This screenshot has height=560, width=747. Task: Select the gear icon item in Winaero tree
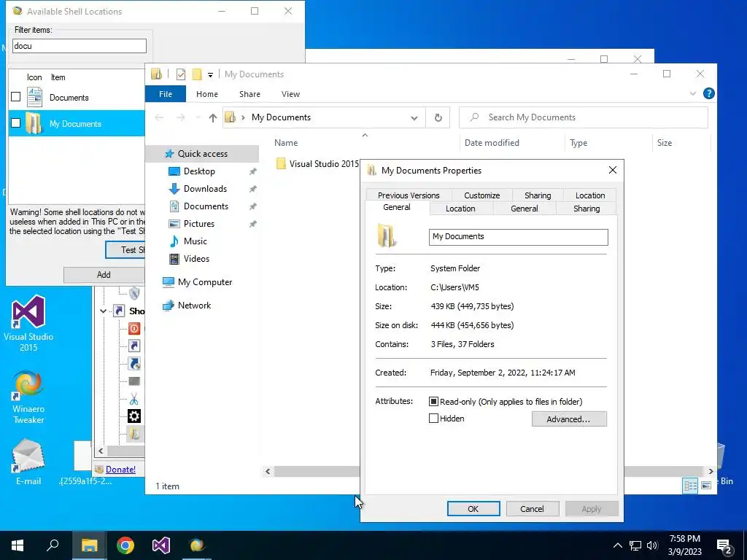134,416
